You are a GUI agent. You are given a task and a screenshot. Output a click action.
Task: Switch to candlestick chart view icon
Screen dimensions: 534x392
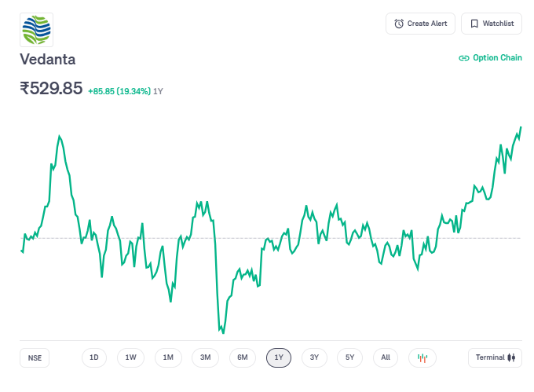(x=422, y=357)
